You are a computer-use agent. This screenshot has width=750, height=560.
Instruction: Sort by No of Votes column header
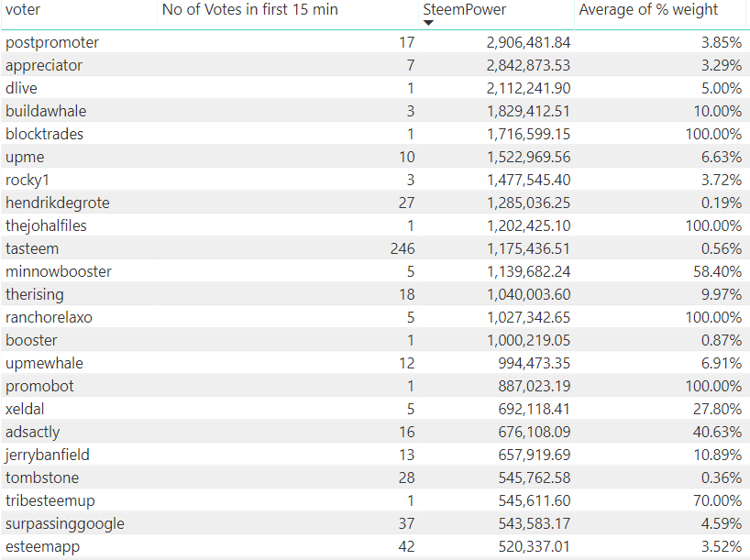[249, 9]
